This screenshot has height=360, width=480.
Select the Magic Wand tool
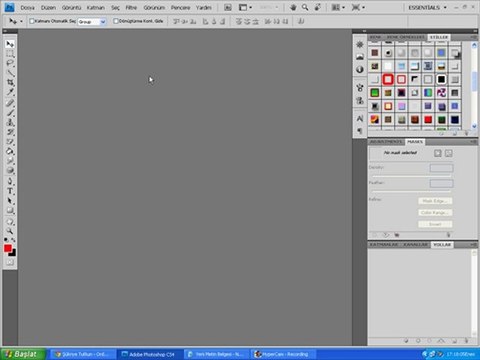10,73
